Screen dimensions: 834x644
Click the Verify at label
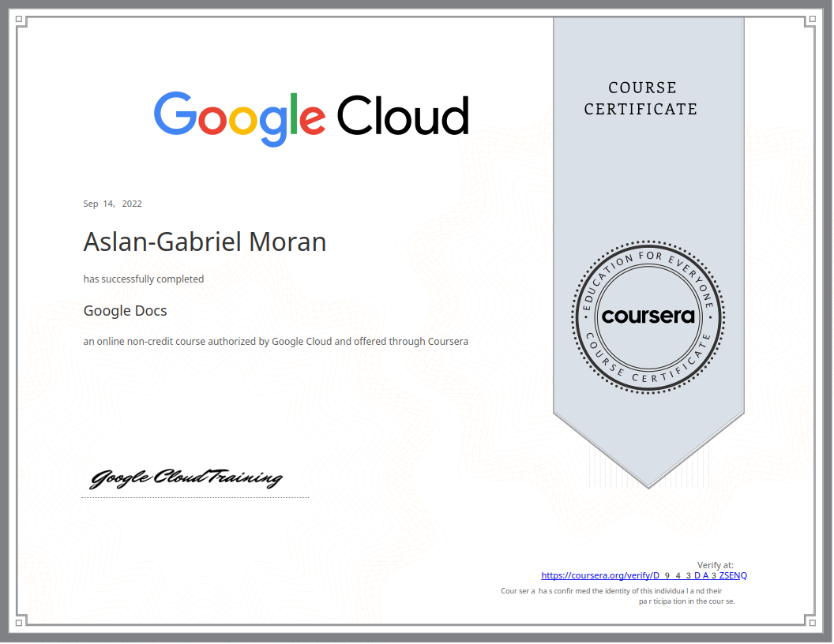pyautogui.click(x=715, y=565)
